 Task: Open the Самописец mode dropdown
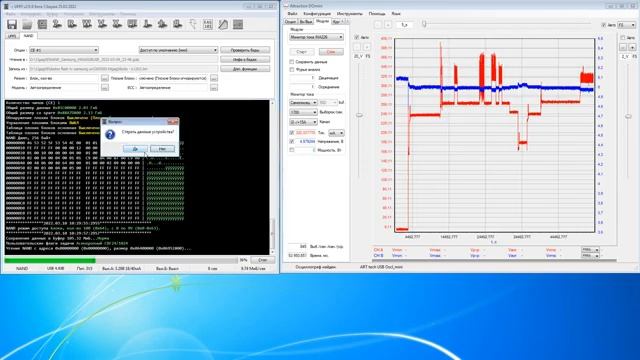click(x=303, y=102)
